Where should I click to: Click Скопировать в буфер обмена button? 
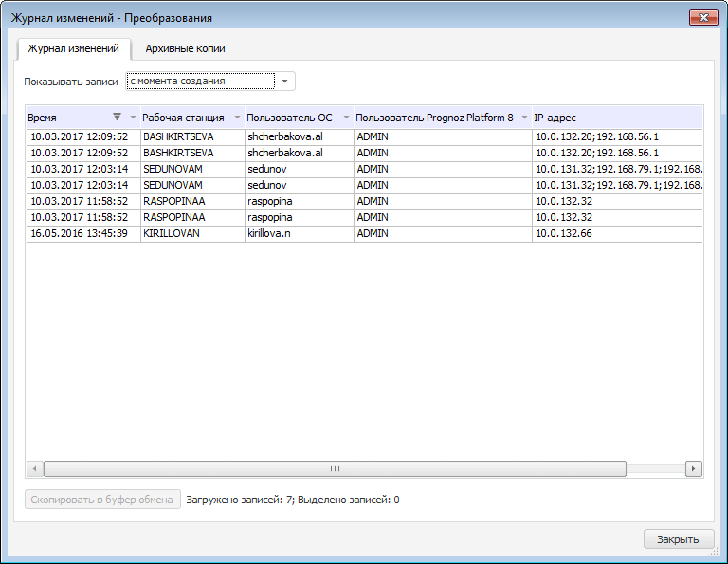point(102,500)
